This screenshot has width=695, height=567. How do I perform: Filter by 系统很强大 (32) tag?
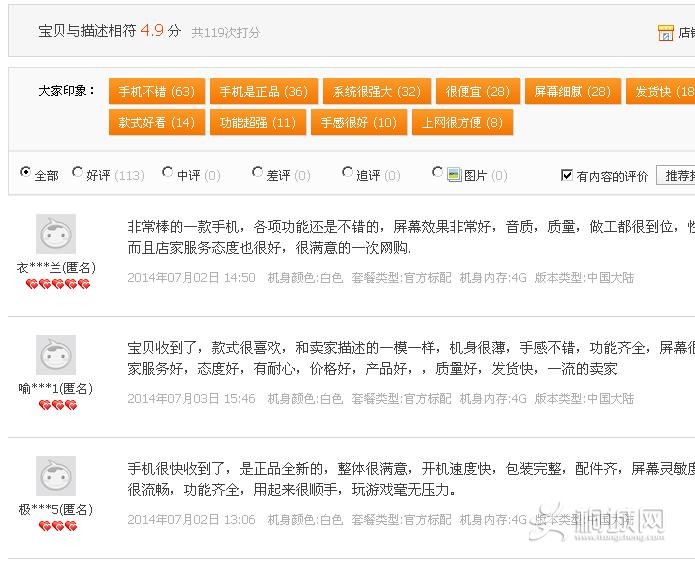pyautogui.click(x=377, y=91)
